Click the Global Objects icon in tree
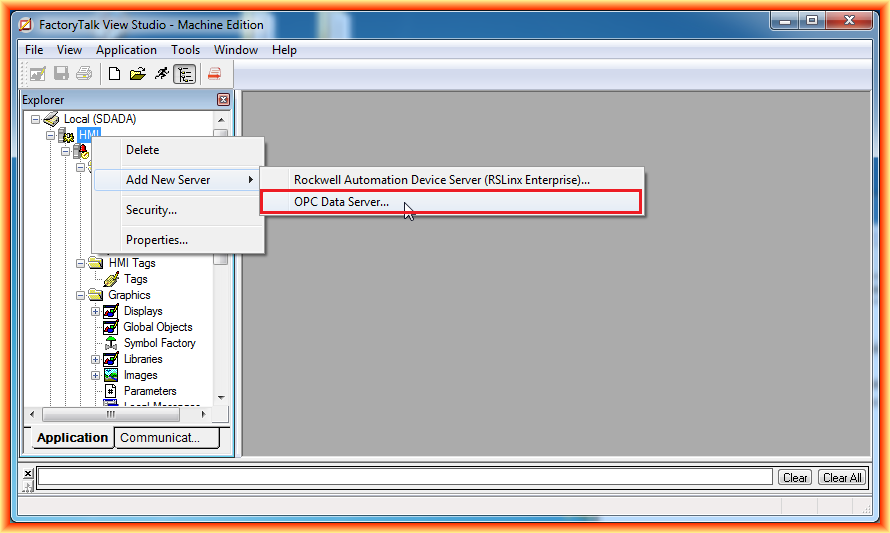890x533 pixels. [x=111, y=327]
